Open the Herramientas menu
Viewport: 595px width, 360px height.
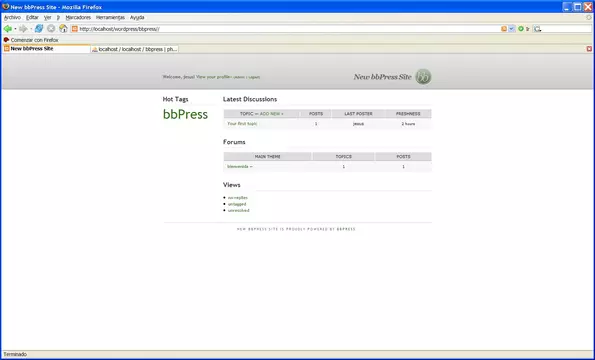click(110, 17)
